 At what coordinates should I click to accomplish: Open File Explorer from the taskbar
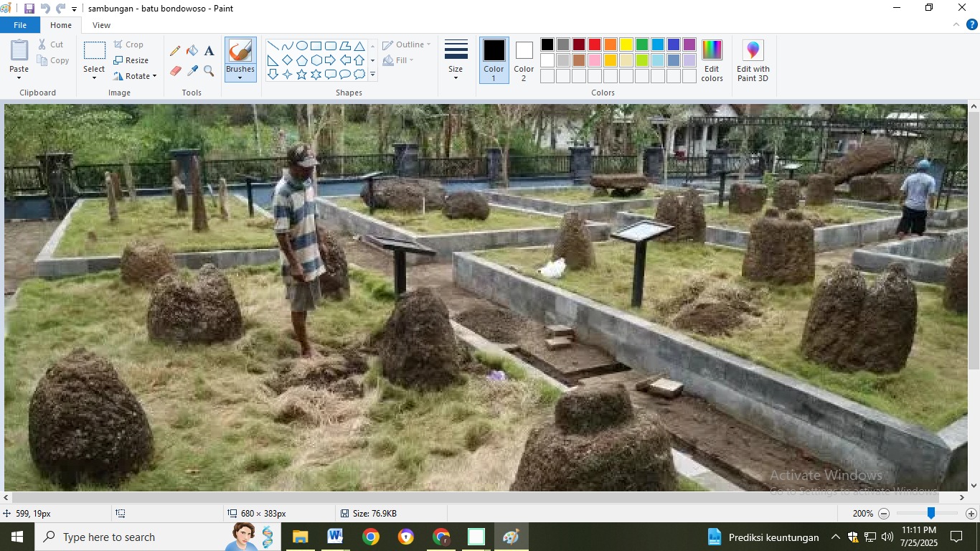click(300, 537)
